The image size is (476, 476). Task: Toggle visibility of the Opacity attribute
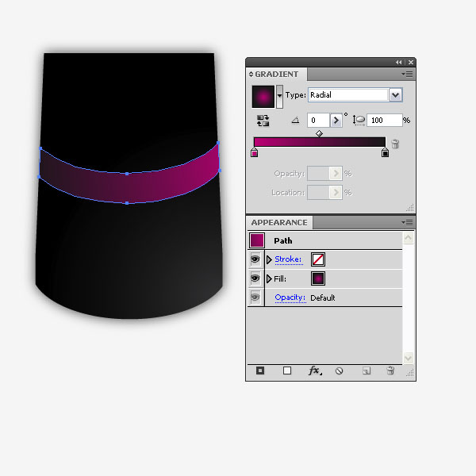point(255,297)
